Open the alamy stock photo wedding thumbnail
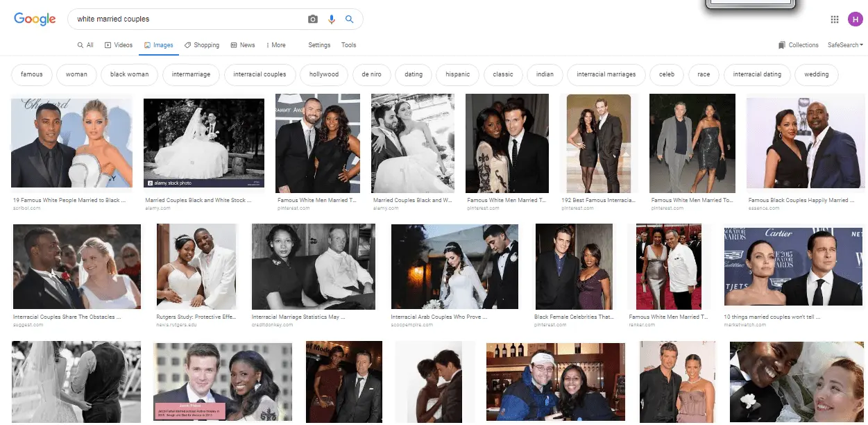868x425 pixels. coord(203,143)
